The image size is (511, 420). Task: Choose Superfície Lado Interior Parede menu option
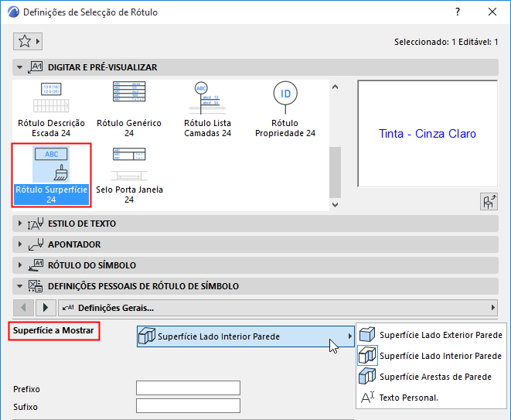tap(431, 356)
